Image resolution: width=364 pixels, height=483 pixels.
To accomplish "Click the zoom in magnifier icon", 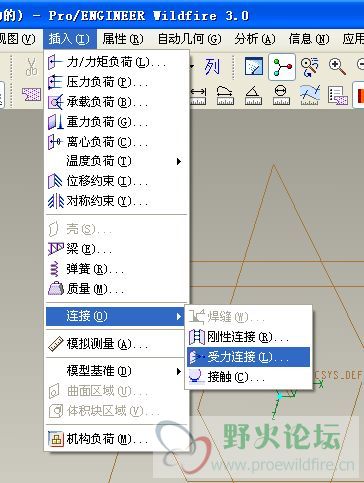I will tap(337, 66).
